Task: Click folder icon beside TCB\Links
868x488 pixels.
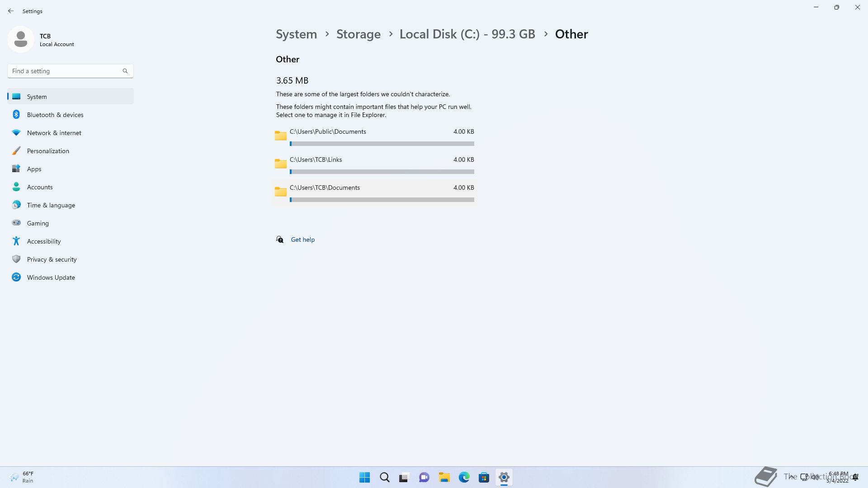Action: coord(281,164)
